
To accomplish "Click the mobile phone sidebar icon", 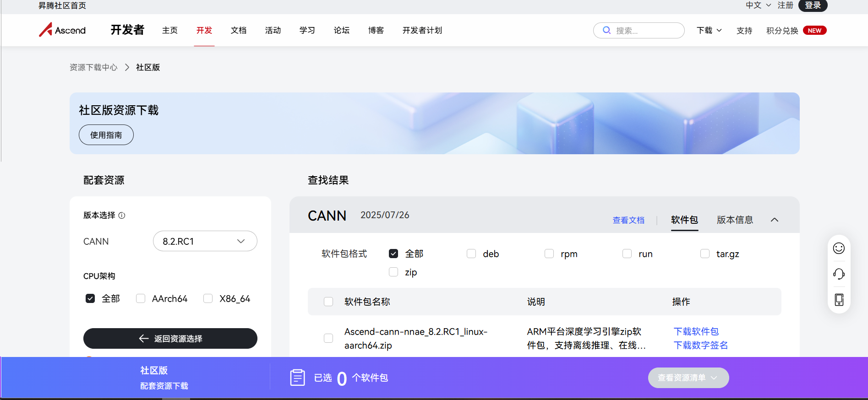I will (x=839, y=299).
